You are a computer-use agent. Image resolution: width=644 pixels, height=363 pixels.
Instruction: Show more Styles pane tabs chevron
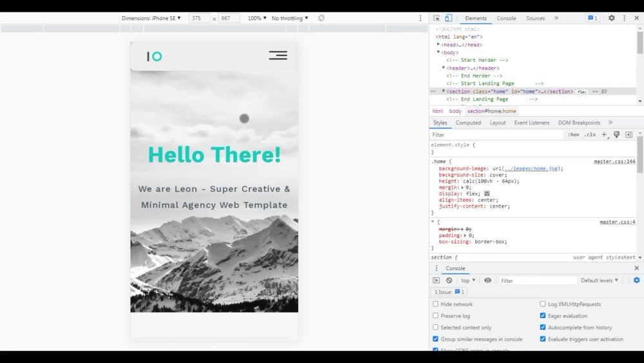pyautogui.click(x=611, y=123)
